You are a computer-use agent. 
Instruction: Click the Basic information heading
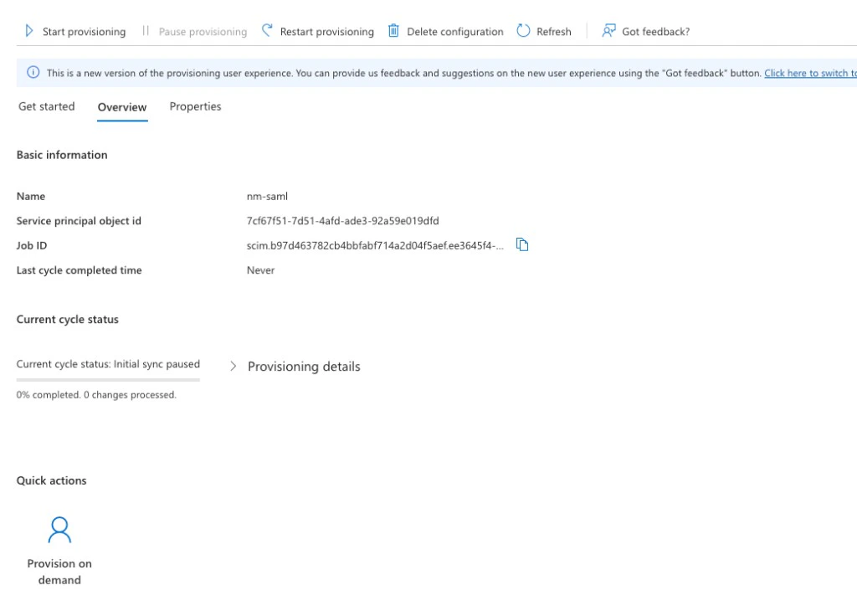click(62, 155)
